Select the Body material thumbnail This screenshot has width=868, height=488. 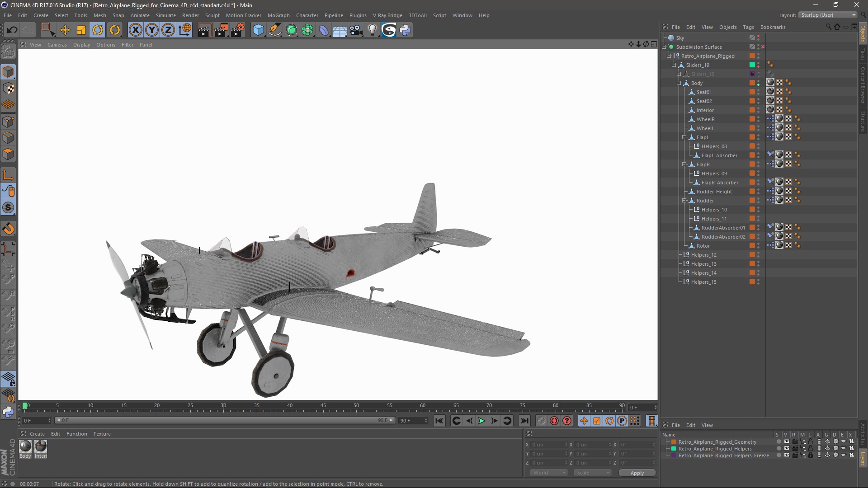(25, 447)
